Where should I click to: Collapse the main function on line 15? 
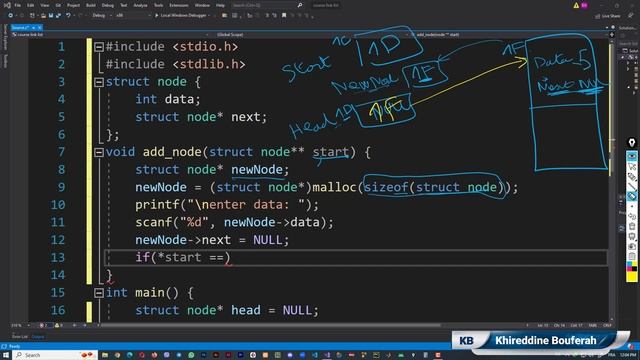click(x=99, y=293)
